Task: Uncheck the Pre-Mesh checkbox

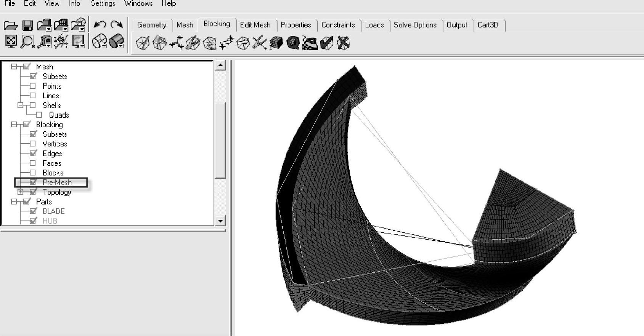Action: (x=33, y=182)
